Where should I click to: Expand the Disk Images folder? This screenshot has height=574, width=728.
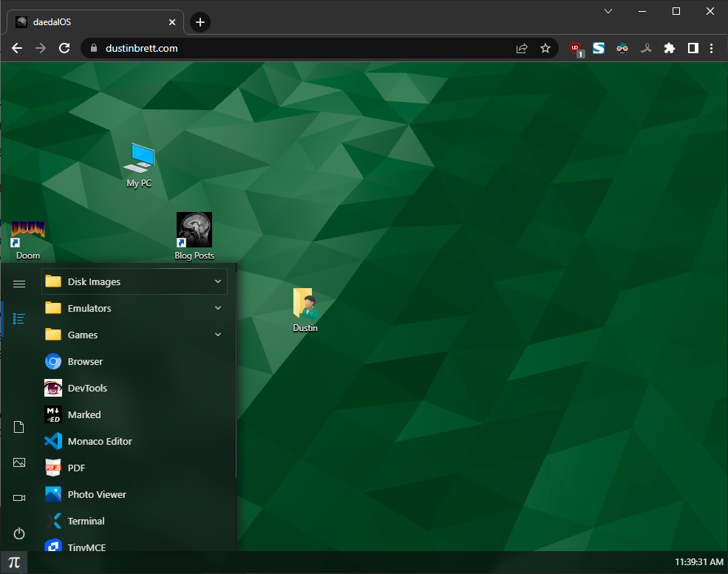pos(133,281)
